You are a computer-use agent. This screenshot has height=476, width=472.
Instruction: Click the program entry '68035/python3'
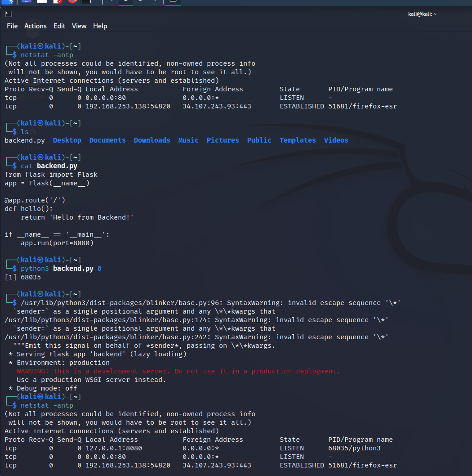coord(354,448)
